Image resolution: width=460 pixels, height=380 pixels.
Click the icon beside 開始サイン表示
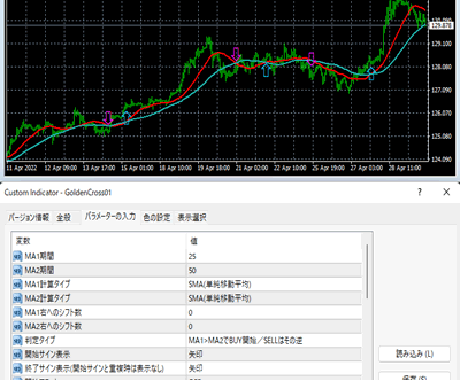pos(18,354)
